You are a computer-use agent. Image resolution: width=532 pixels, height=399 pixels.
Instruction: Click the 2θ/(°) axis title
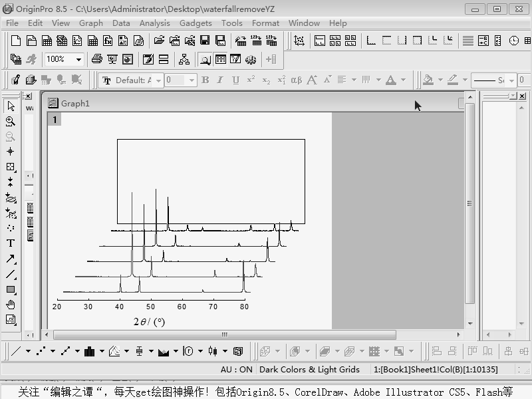tap(149, 321)
